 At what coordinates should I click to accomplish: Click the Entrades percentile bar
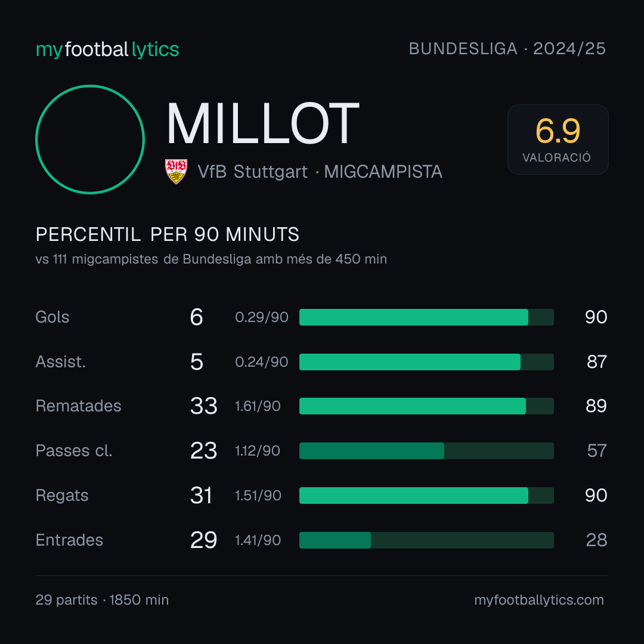click(426, 540)
